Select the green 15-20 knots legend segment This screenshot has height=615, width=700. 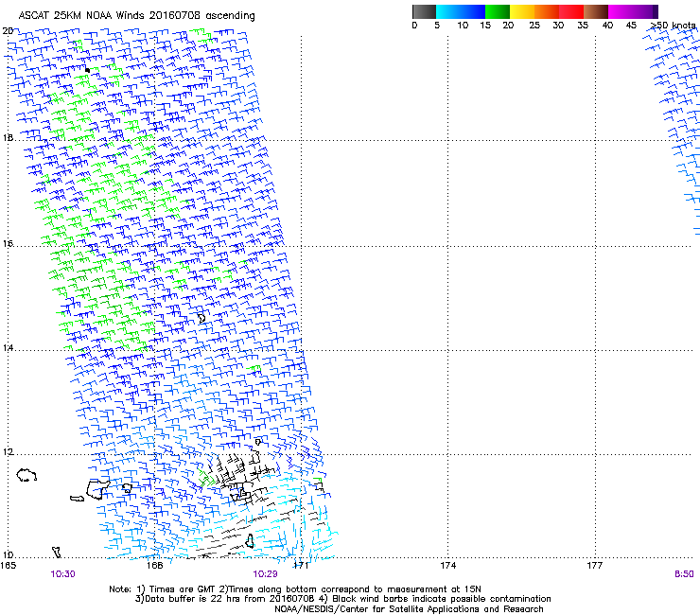point(498,11)
